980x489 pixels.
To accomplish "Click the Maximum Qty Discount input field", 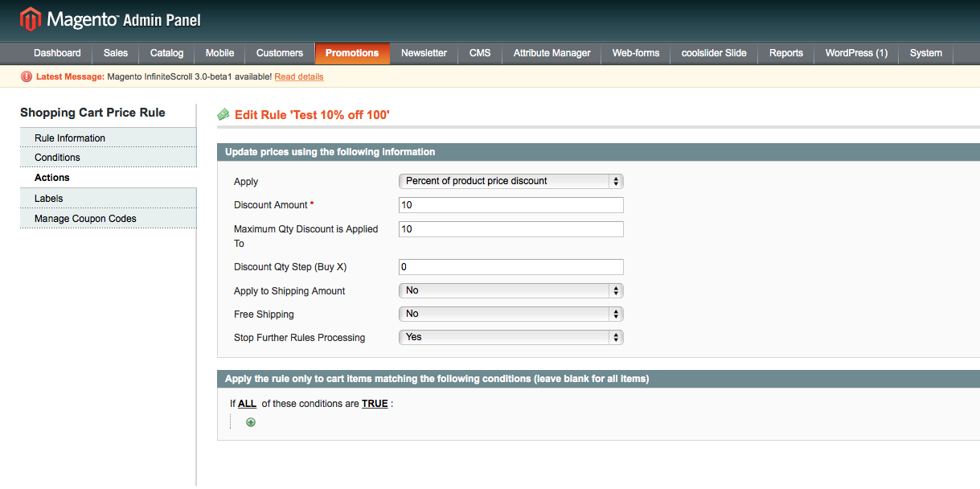I will 511,229.
